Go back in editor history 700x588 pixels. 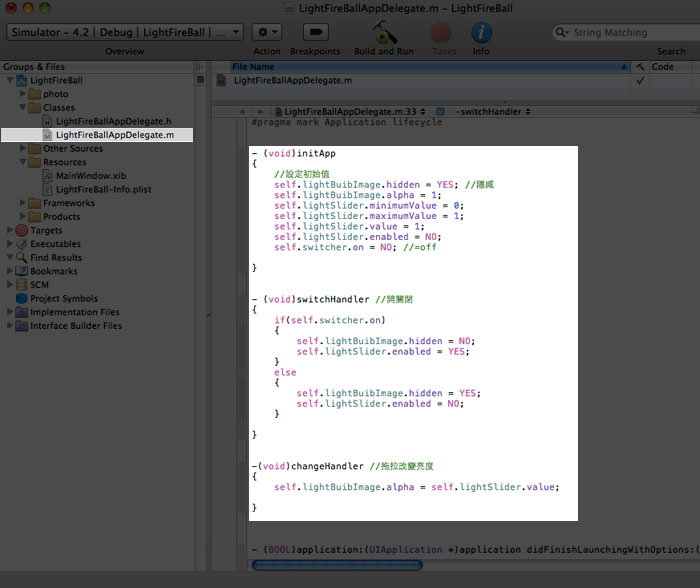pyautogui.click(x=242, y=112)
